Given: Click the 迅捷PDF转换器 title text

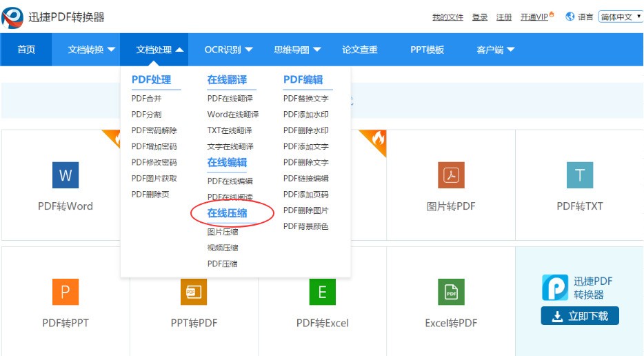Looking at the screenshot, I should tap(66, 17).
